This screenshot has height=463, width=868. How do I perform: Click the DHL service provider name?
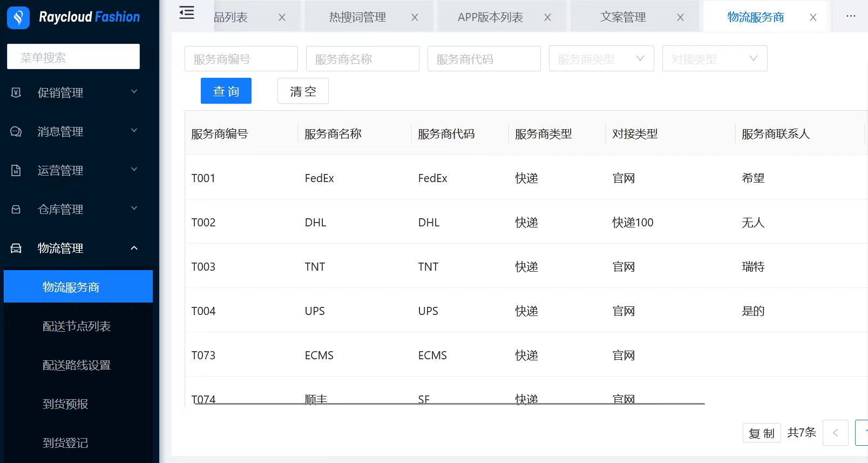pyautogui.click(x=316, y=222)
